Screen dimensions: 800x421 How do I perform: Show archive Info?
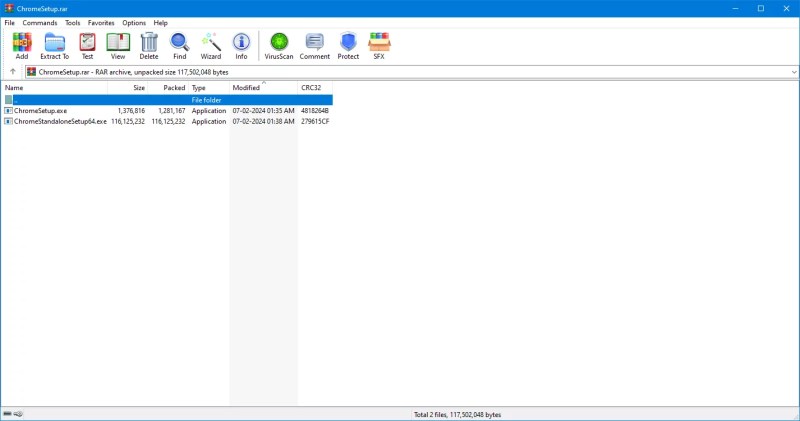click(x=241, y=42)
